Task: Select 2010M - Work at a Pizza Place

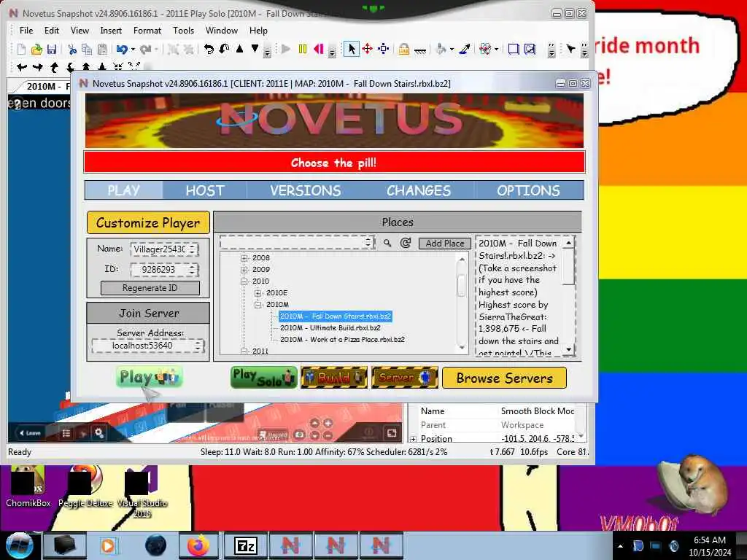Action: pyautogui.click(x=342, y=340)
